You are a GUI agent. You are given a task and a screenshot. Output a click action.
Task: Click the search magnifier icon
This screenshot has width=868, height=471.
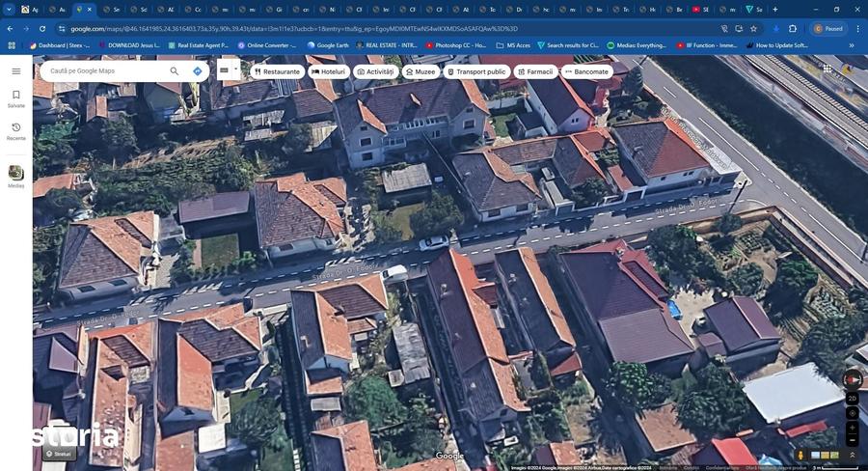pos(175,70)
